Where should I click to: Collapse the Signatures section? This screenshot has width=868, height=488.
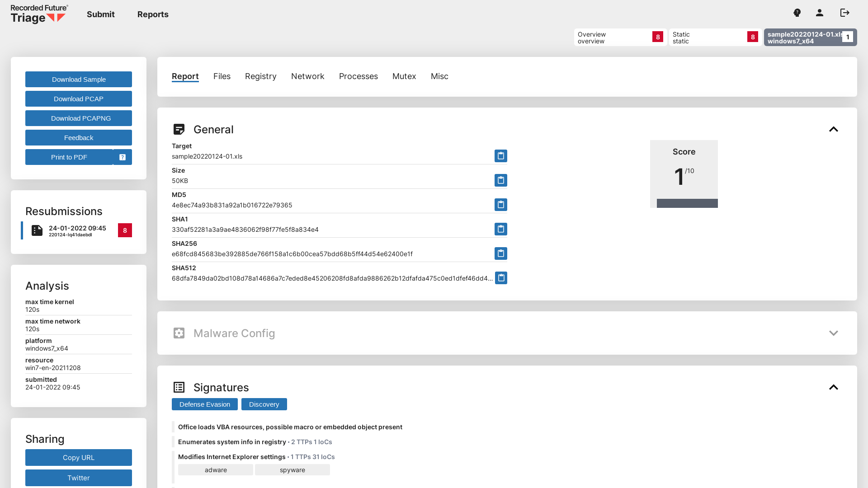[834, 387]
